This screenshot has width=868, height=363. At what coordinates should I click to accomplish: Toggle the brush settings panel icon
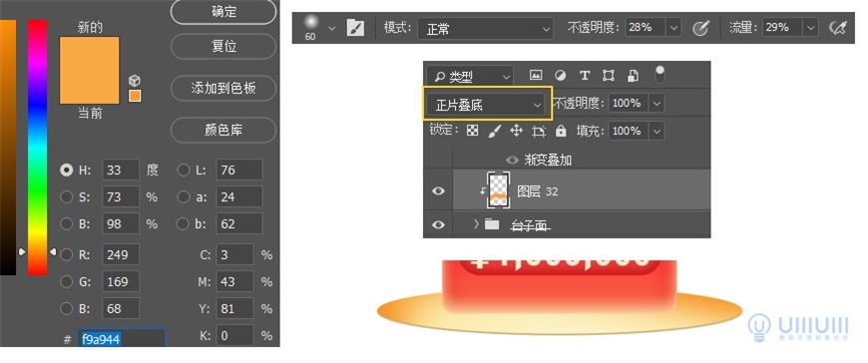click(355, 28)
